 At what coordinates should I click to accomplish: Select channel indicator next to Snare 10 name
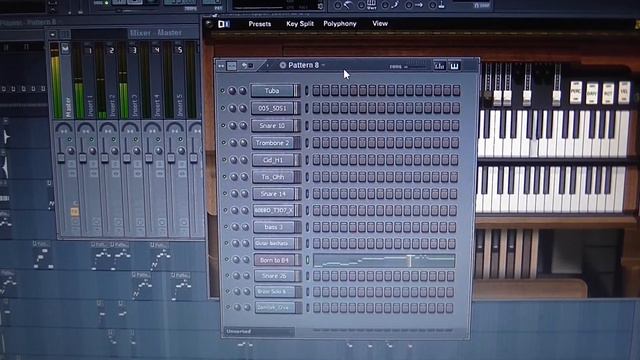tap(307, 125)
